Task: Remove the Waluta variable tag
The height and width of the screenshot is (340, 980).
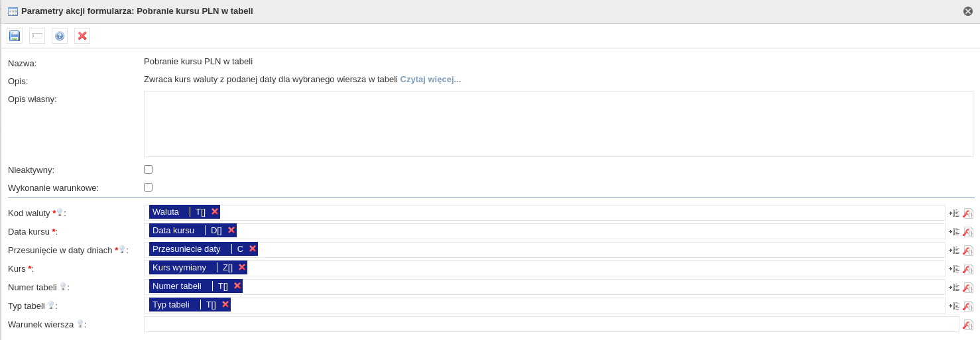Action: coord(215,211)
